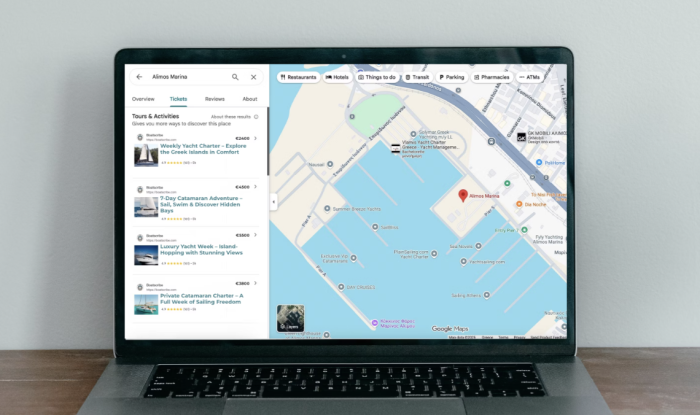Expand the €2400 Weekly Yacht Charter chevron
The height and width of the screenshot is (415, 700).
(x=255, y=138)
